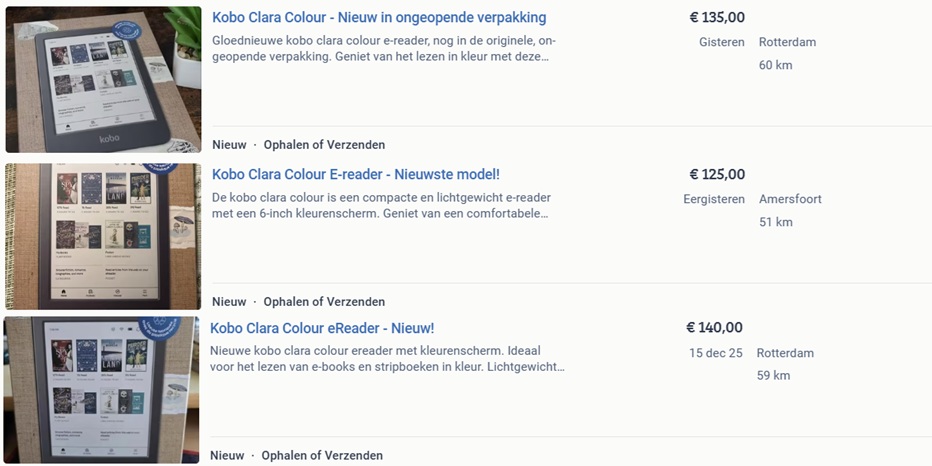Click the "Gisteren" posting date
Viewport: 932px width, 466px height.
pos(721,42)
